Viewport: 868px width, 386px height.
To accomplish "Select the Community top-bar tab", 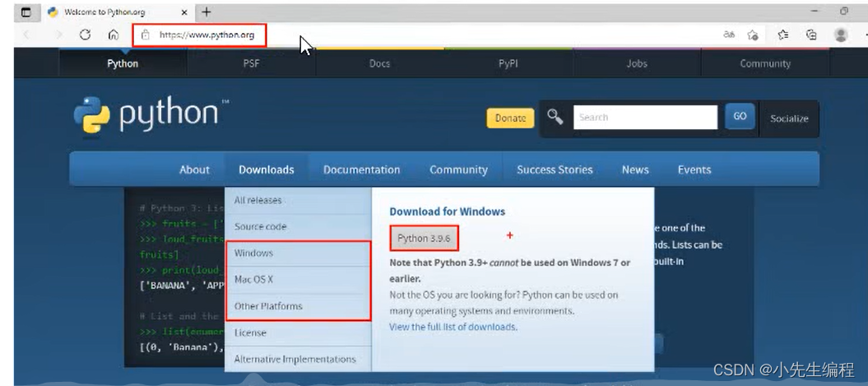I will pos(765,63).
